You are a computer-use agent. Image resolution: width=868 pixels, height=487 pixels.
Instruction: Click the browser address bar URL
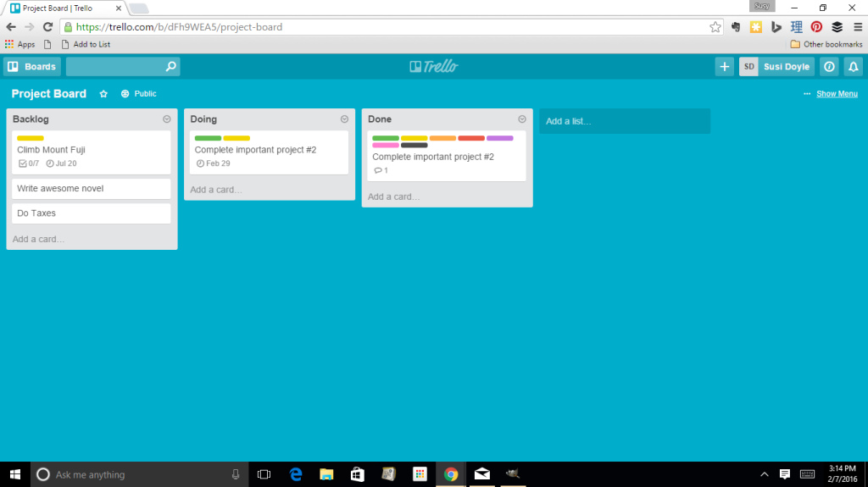coord(179,26)
